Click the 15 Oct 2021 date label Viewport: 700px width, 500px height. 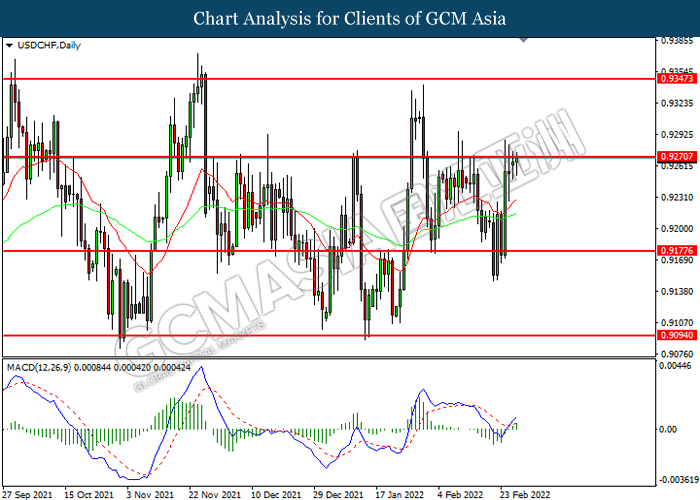89,495
